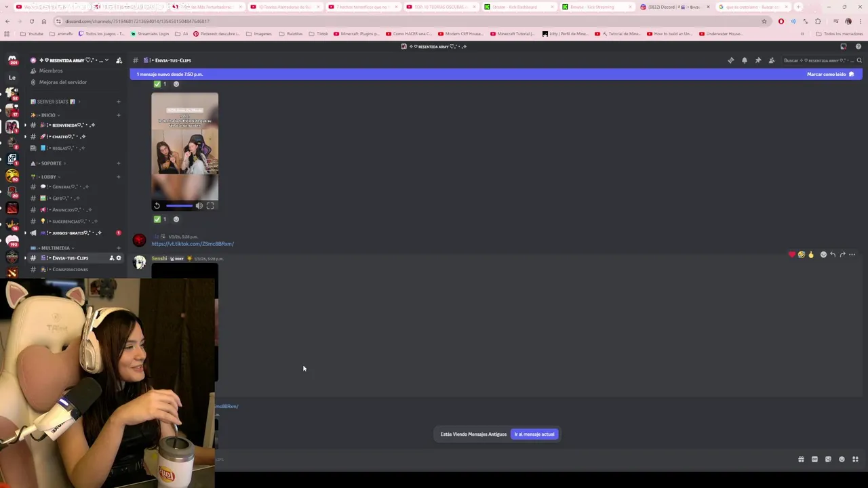Click the new messages blue banner
Viewport: 868px width, 488px height.
[496, 74]
